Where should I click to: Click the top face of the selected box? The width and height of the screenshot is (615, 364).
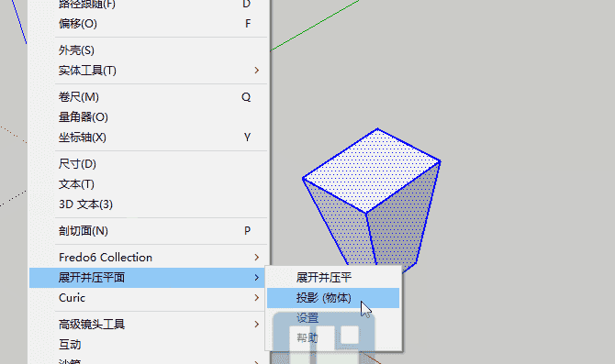pyautogui.click(x=372, y=171)
